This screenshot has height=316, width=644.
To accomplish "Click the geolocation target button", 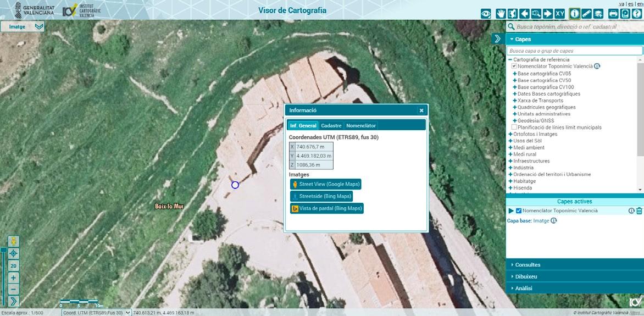I will point(13,253).
